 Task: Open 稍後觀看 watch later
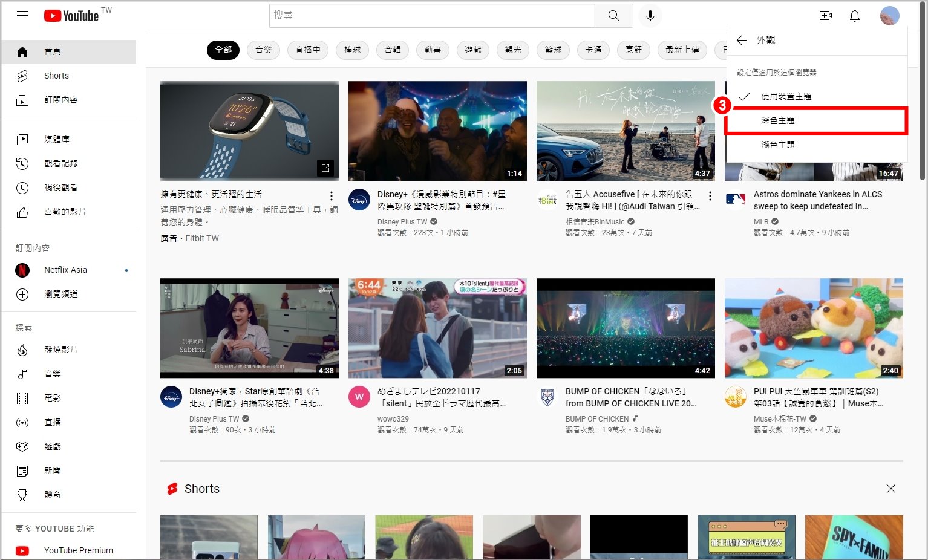tap(68, 187)
